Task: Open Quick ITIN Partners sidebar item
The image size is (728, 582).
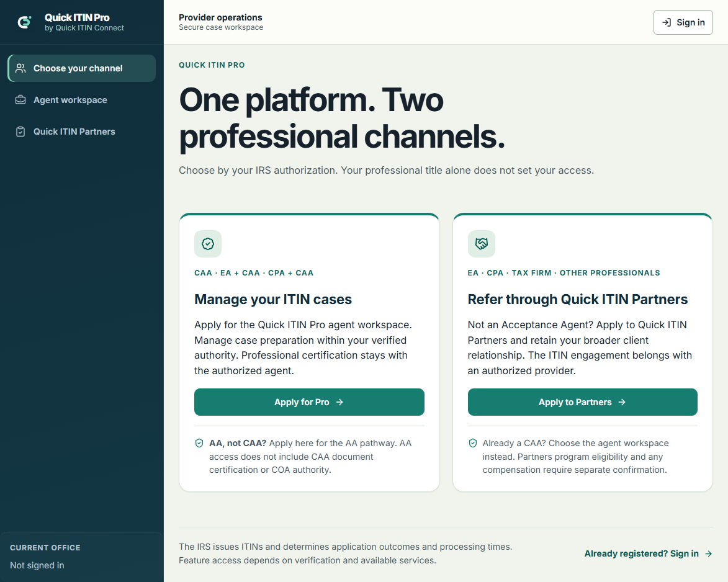Action: pos(82,132)
